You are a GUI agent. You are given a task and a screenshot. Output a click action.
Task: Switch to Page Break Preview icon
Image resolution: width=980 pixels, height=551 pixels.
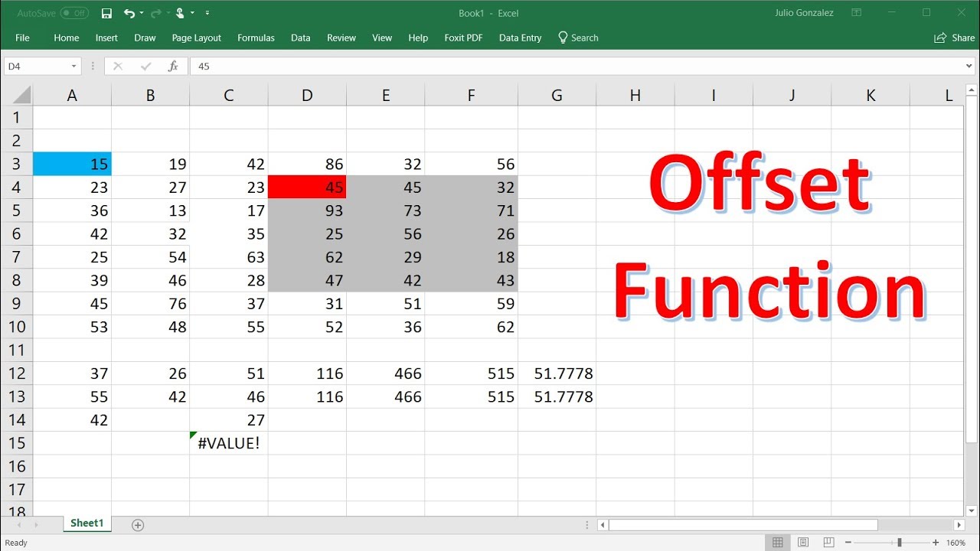[x=828, y=543]
